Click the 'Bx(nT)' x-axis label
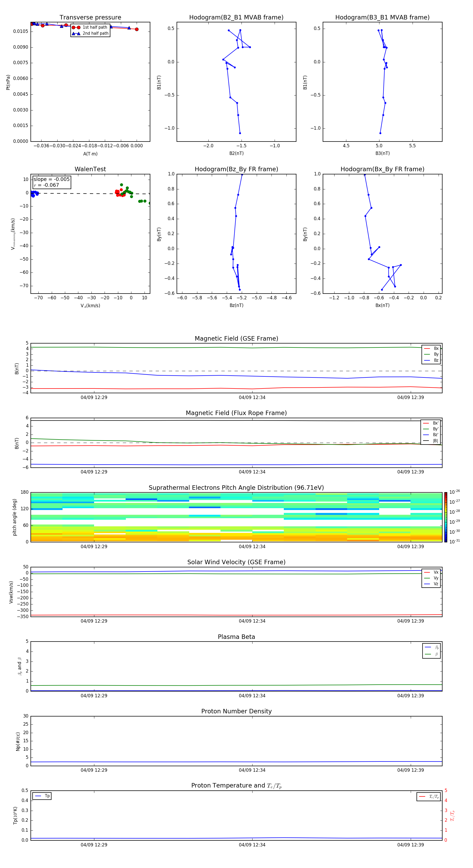The width and height of the screenshot is (473, 868). [382, 305]
